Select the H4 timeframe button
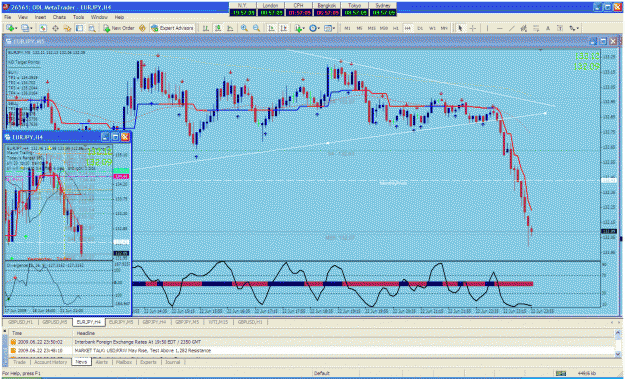This screenshot has height=379, width=625. 407,28
